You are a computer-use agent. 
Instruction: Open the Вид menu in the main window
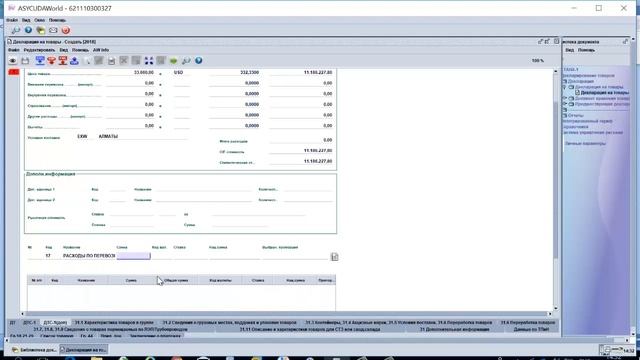(26, 20)
